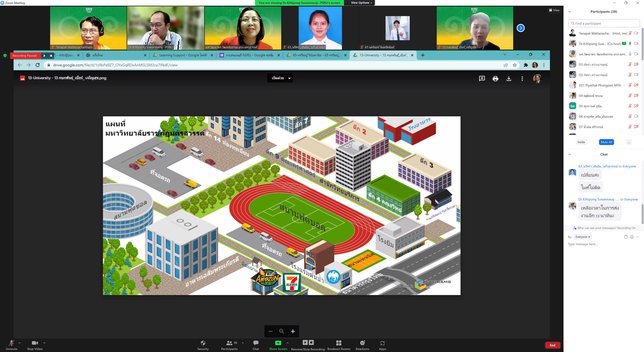The width and height of the screenshot is (644, 352).
Task: Click the Resume recording play icon
Action: click(x=305, y=342)
